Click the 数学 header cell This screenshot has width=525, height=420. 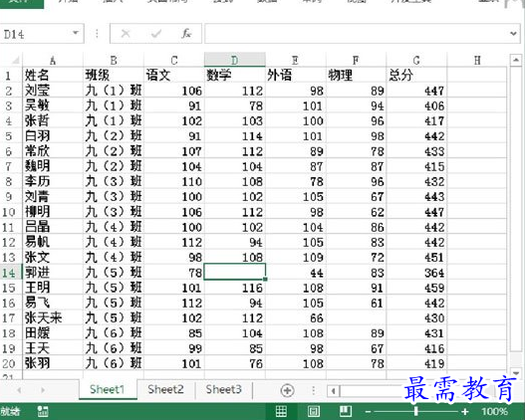[x=235, y=75]
